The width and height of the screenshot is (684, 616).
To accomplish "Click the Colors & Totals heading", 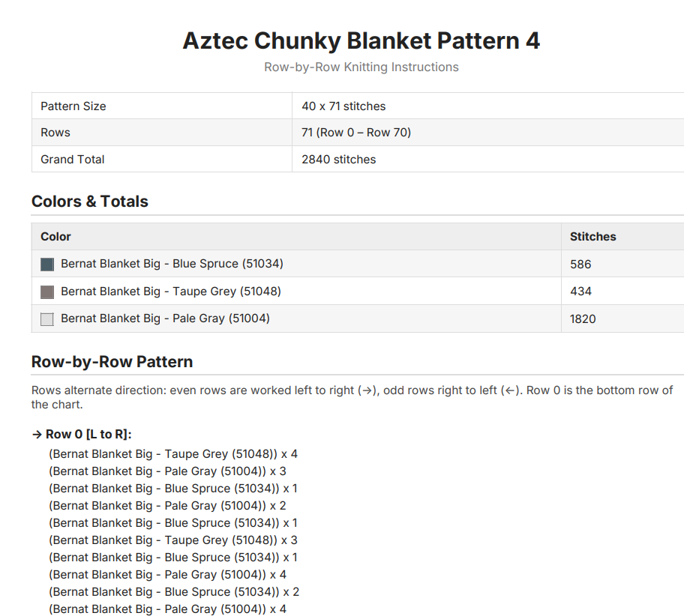I will coord(90,202).
